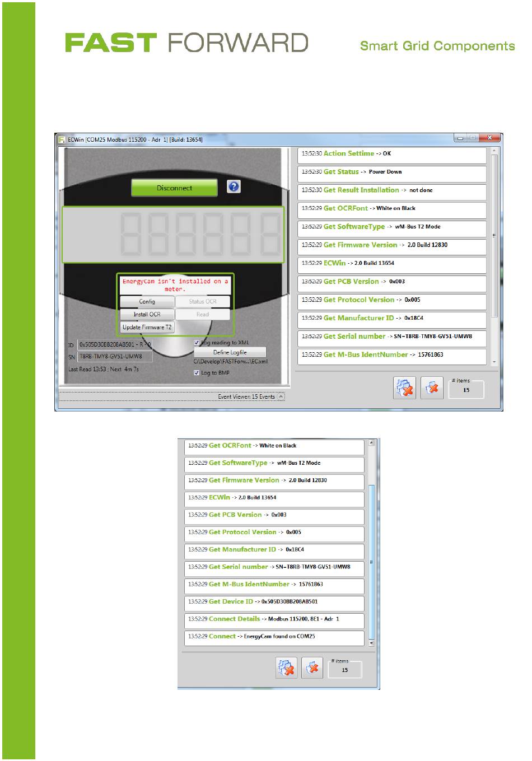Click the scroll-down arrow of the ECWin event list
This screenshot has height=761, width=532.
[x=494, y=363]
